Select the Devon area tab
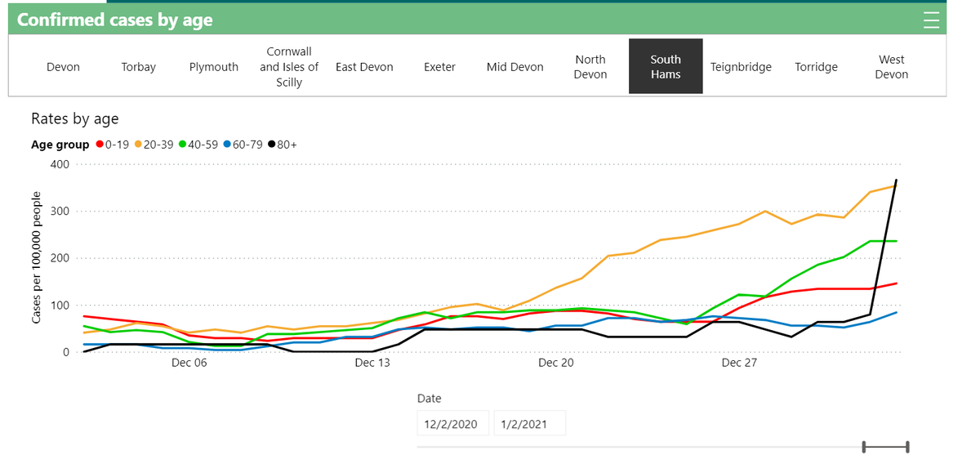The image size is (980, 473). (x=63, y=67)
